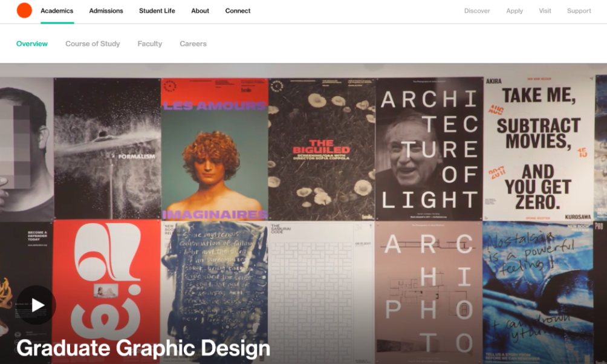Click the Apply link

pyautogui.click(x=514, y=11)
